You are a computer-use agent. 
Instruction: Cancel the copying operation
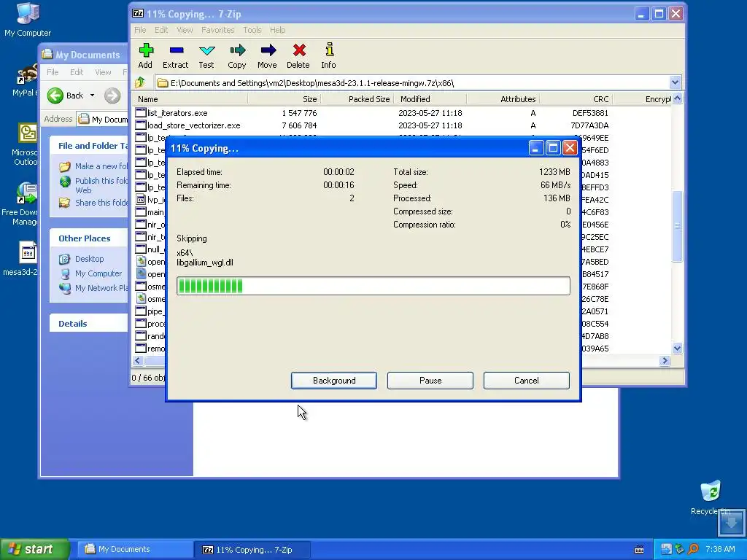pyautogui.click(x=527, y=381)
